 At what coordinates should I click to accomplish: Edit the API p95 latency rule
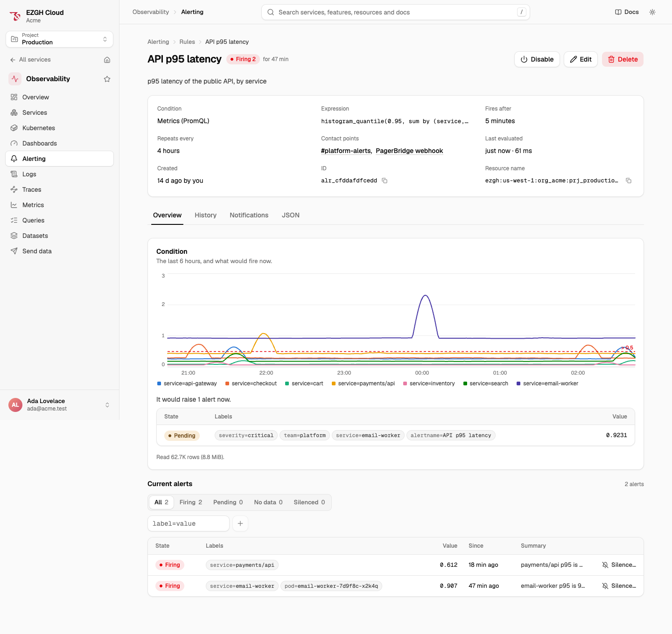pyautogui.click(x=581, y=59)
